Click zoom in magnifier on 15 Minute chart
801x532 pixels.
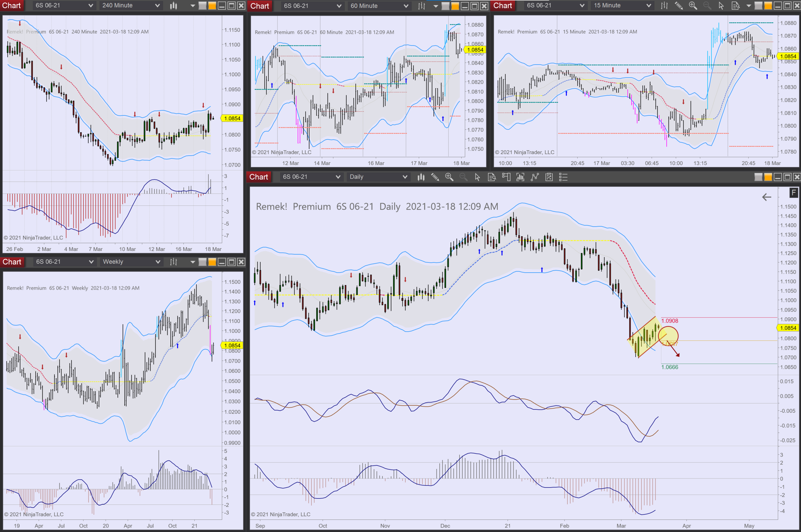[x=693, y=5]
